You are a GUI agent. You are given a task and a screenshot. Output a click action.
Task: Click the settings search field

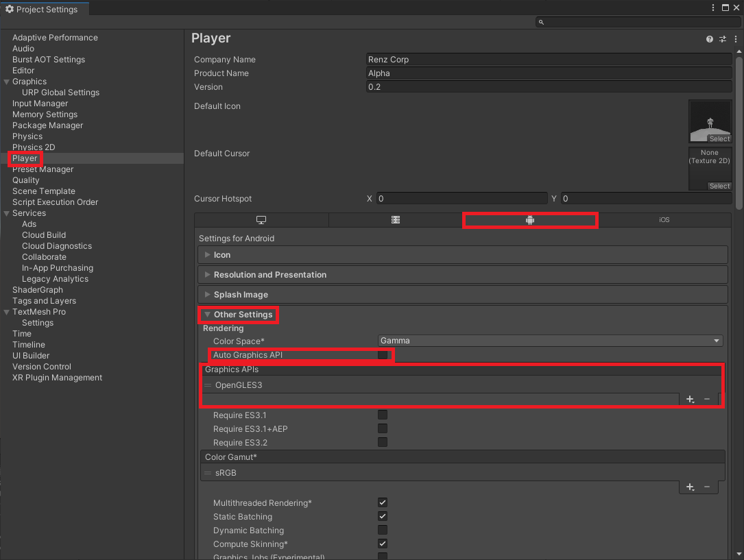(638, 23)
